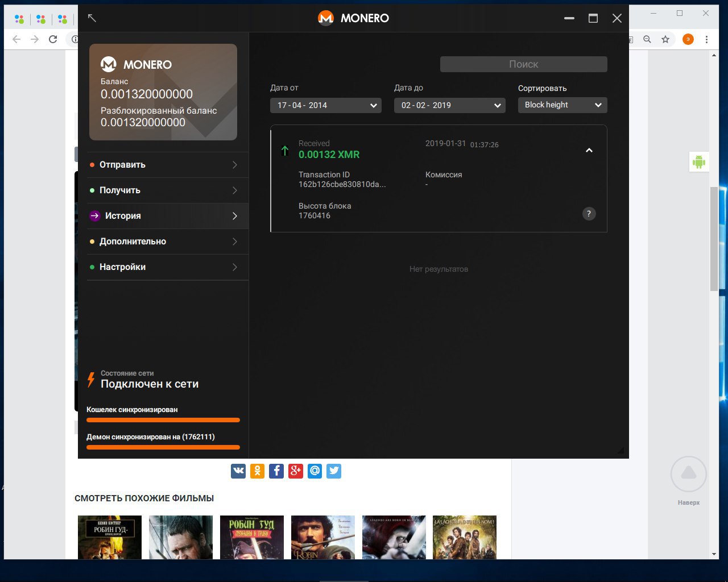The height and width of the screenshot is (582, 728).
Task: Click the Кошелек синхронизирован progress bar
Action: pyautogui.click(x=163, y=420)
